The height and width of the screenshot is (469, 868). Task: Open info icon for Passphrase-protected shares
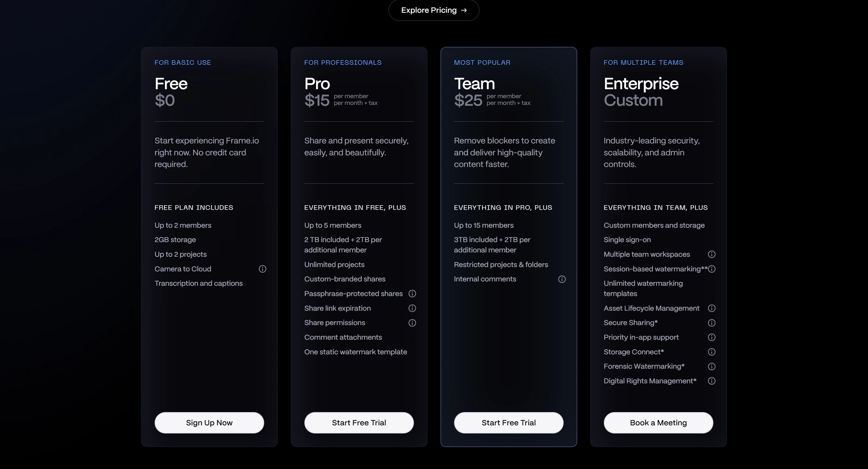(412, 294)
